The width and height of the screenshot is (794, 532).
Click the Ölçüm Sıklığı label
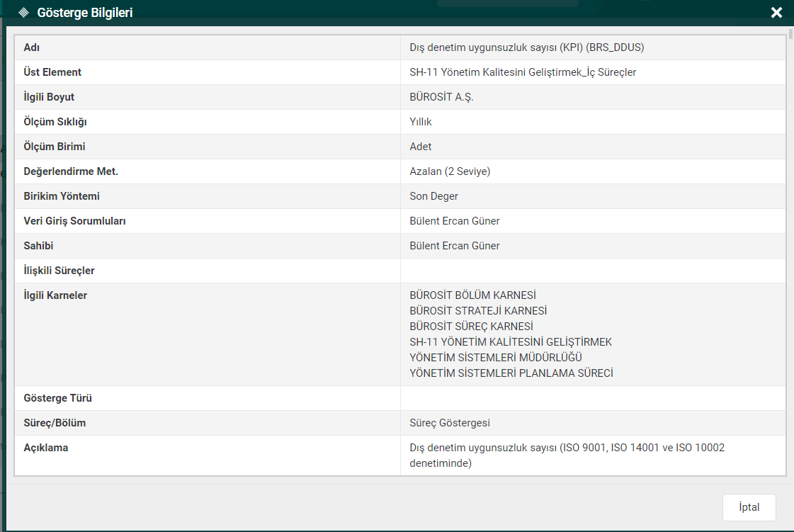point(55,122)
